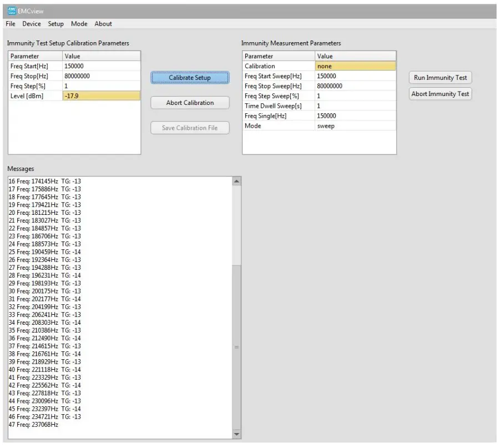
Task: Click message line '20 Freq: 181215Hz'
Action: (45, 213)
